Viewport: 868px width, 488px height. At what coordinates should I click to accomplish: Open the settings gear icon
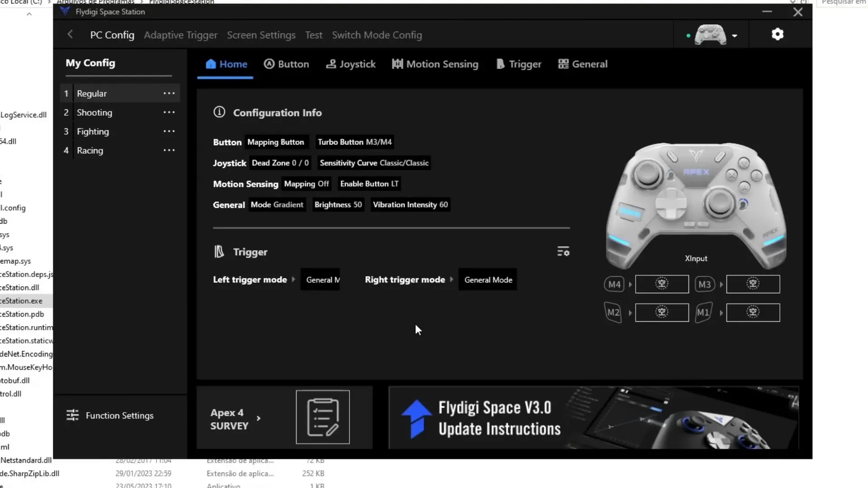[x=777, y=34]
